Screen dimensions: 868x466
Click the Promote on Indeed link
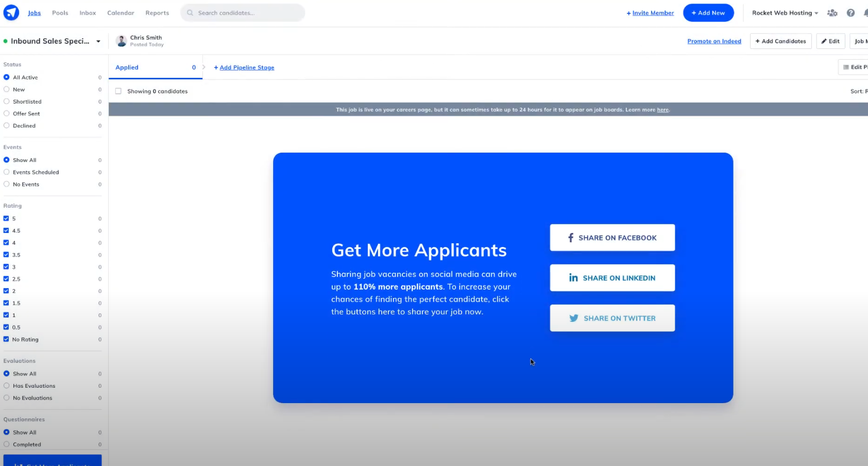tap(714, 41)
